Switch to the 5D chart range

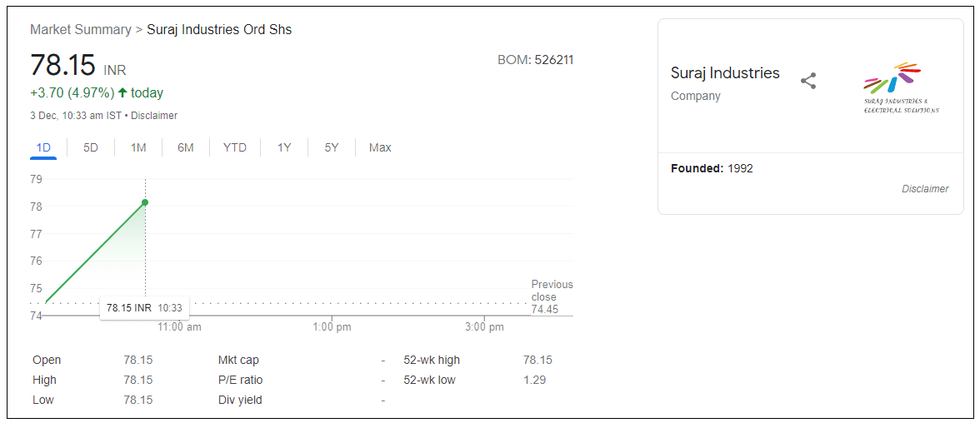tap(91, 147)
